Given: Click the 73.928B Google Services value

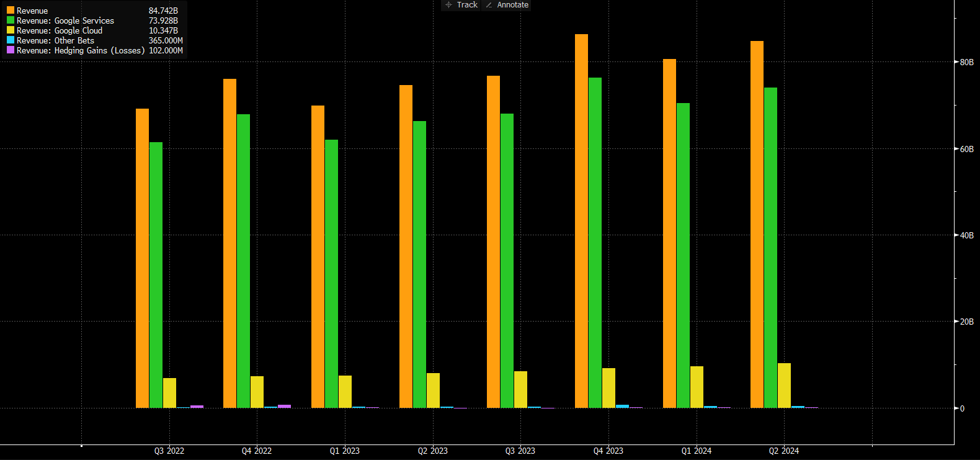Looking at the screenshot, I should [163, 20].
